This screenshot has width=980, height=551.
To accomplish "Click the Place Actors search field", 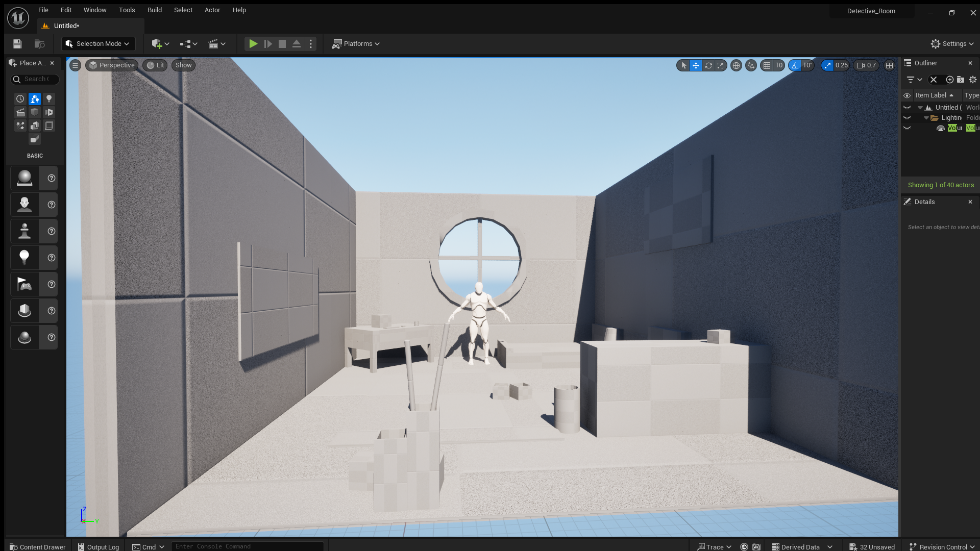I will pos(35,79).
